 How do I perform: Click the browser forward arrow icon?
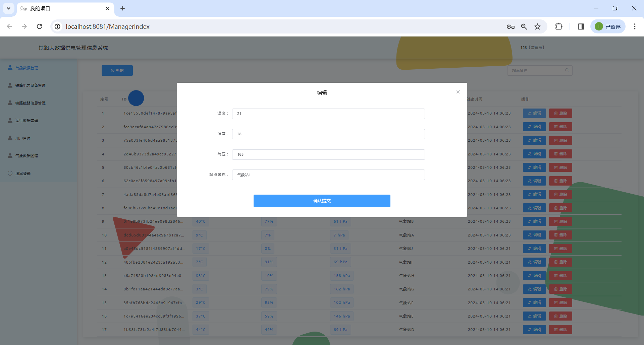pos(24,26)
